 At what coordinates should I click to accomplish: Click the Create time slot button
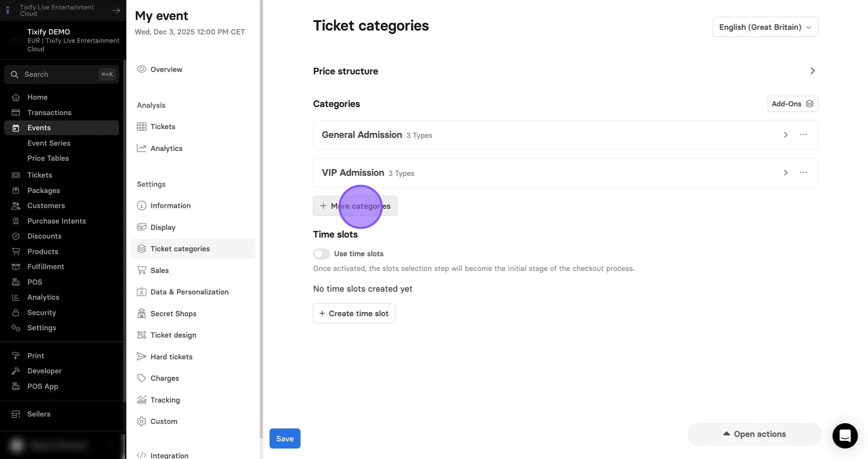point(354,313)
